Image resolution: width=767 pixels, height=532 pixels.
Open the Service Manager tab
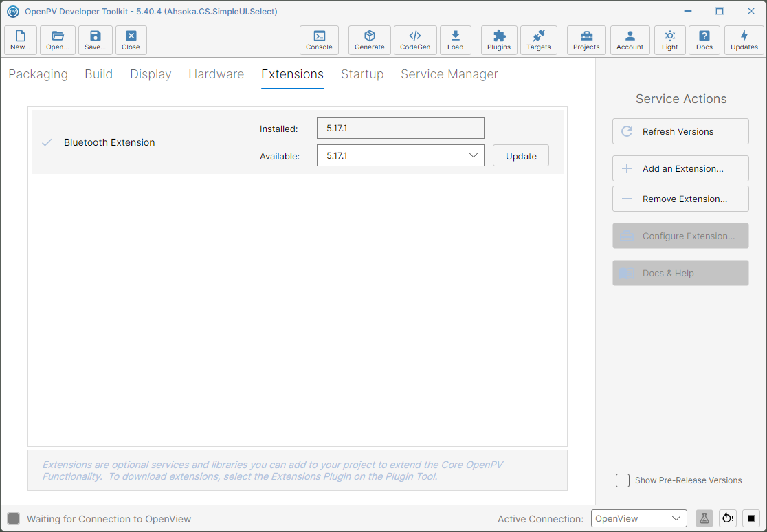(449, 74)
